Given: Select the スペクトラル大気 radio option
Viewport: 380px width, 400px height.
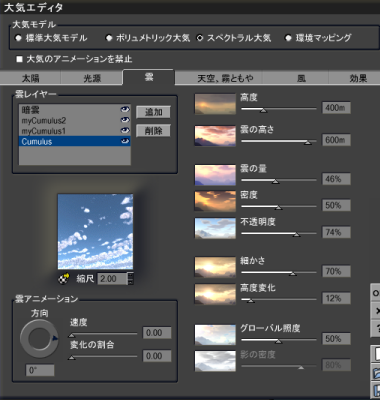Looking at the screenshot, I should (x=200, y=38).
